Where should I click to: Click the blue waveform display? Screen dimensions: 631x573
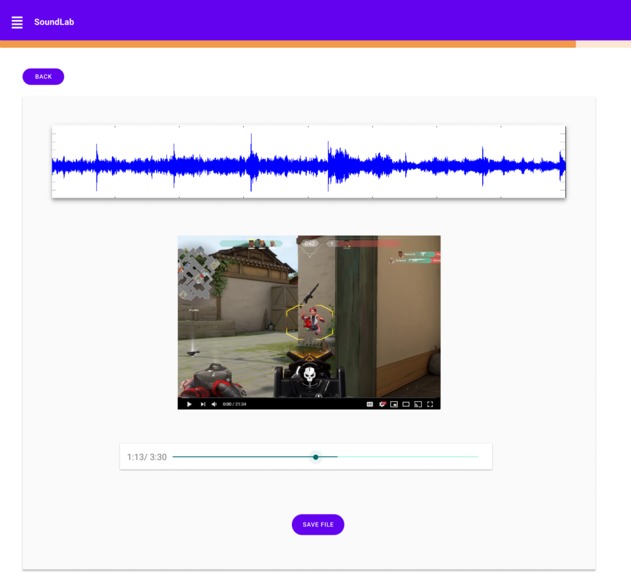pos(309,162)
